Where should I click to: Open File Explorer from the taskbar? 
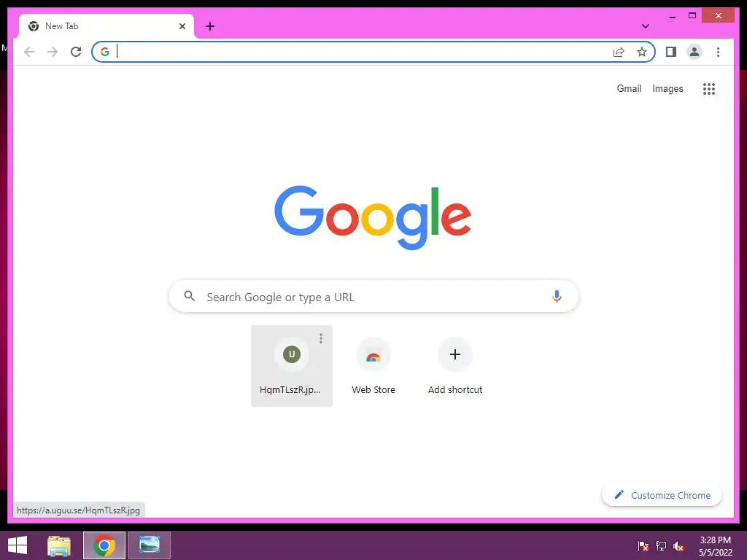point(59,545)
